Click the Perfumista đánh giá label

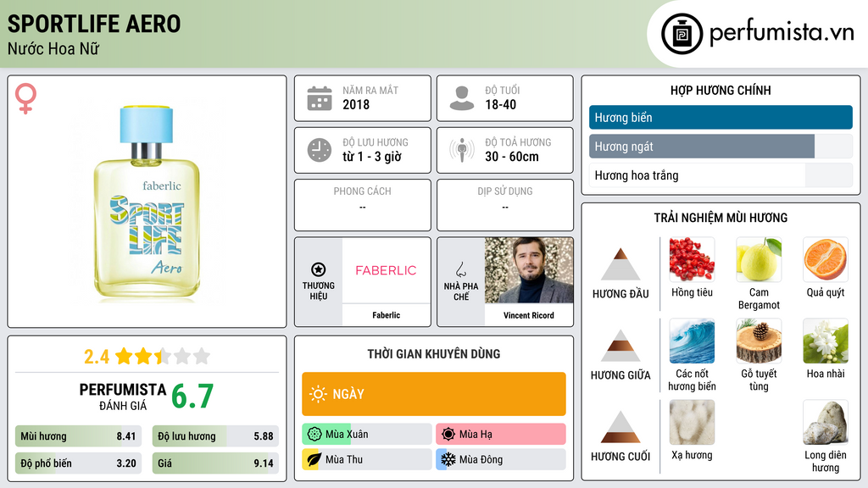[x=122, y=396]
